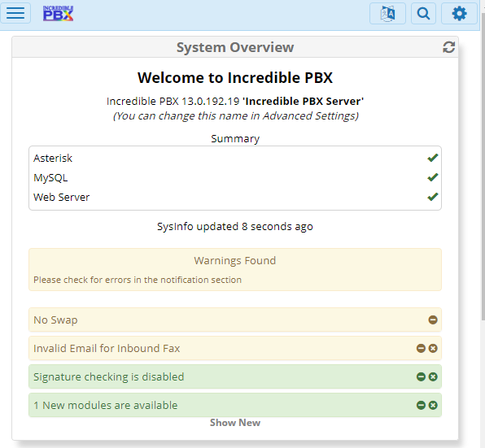Image resolution: width=485 pixels, height=448 pixels.
Task: Expand the Invalid Email for Inbound Fax notification
Action: [234, 348]
